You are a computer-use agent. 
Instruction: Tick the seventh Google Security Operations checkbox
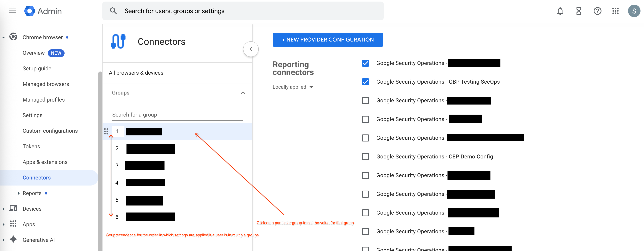tap(365, 175)
